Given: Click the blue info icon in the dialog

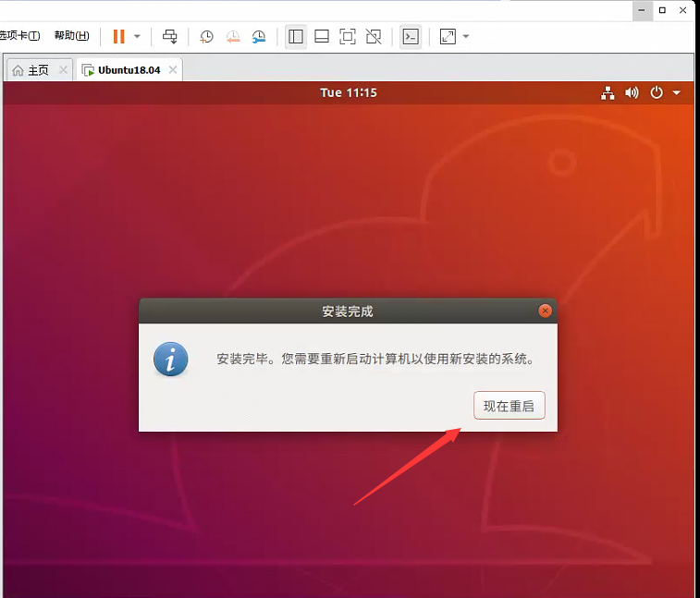Looking at the screenshot, I should [170, 360].
